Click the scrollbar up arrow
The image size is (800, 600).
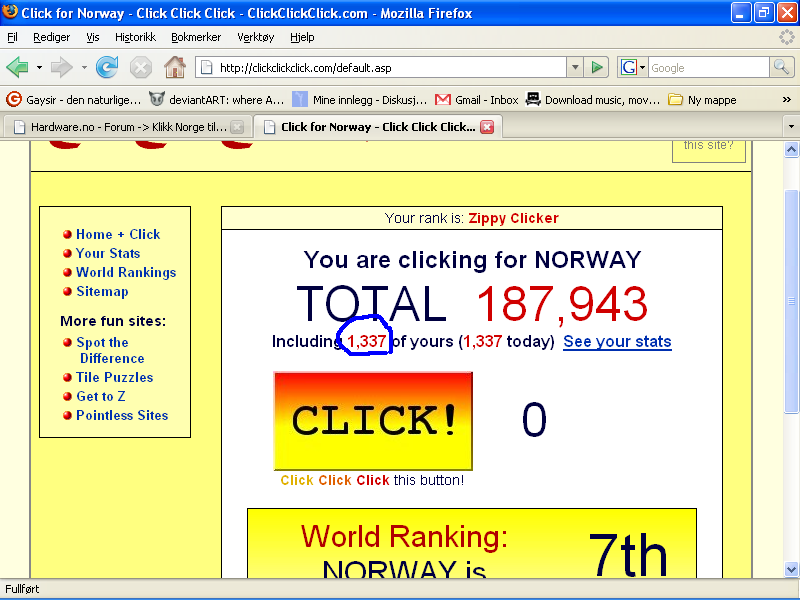(x=791, y=149)
